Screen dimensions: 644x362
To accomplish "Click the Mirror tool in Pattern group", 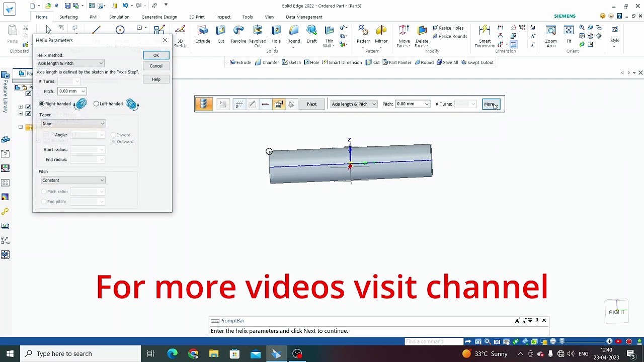I will tap(381, 35).
